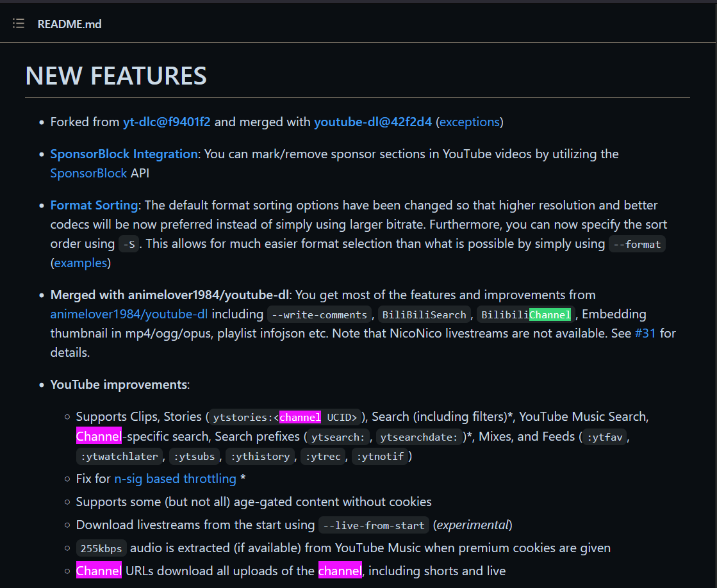Click the README.md file name header
This screenshot has width=717, height=588.
[x=69, y=24]
